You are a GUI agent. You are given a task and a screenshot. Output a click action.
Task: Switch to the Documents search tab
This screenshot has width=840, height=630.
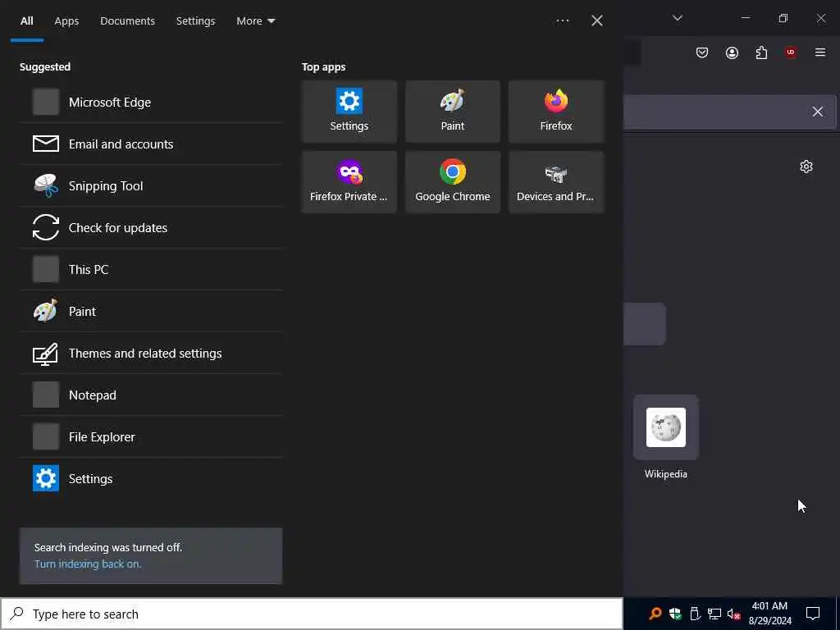(127, 21)
